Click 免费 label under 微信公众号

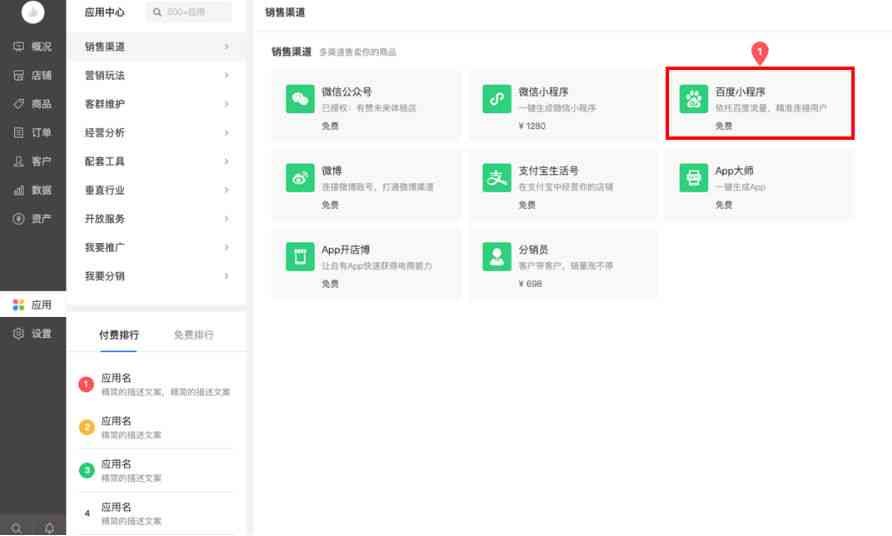[330, 126]
